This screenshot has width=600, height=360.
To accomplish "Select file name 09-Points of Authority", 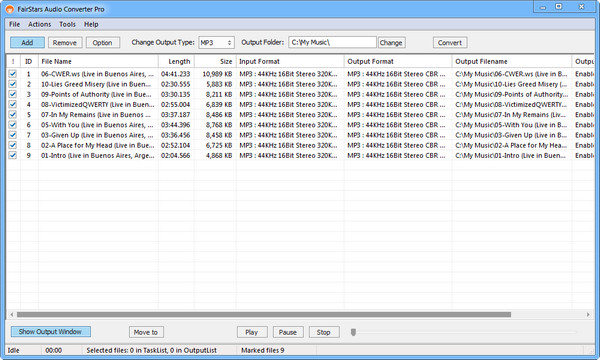I will coord(96,94).
